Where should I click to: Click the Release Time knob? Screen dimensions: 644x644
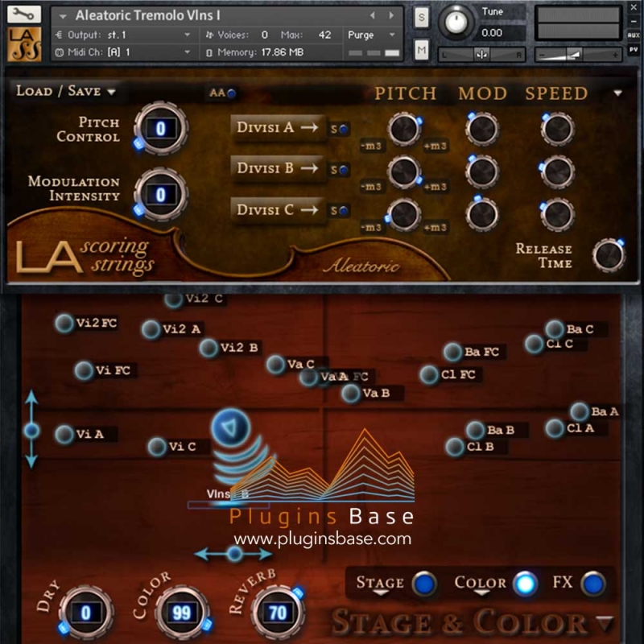coord(608,255)
